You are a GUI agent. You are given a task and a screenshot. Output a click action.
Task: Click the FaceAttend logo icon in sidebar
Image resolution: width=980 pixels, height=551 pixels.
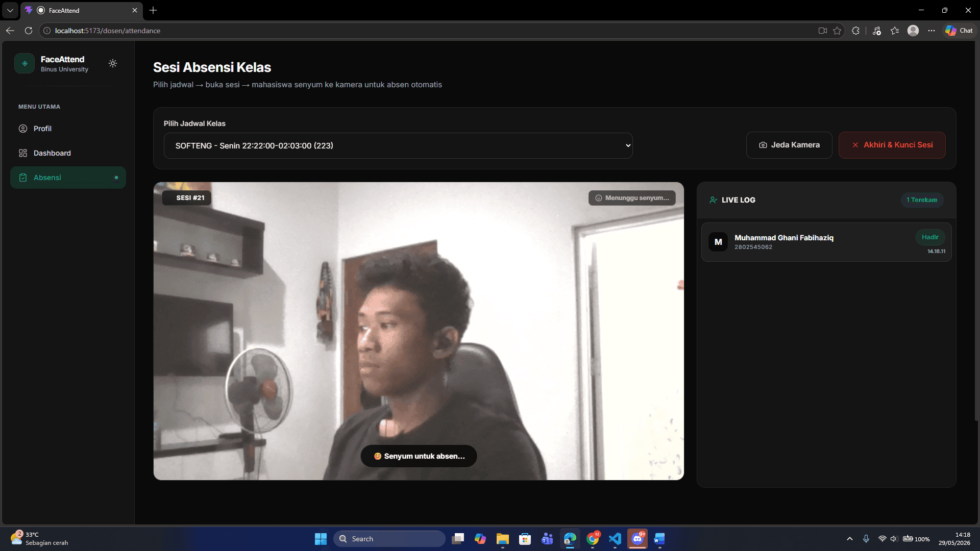pyautogui.click(x=24, y=63)
